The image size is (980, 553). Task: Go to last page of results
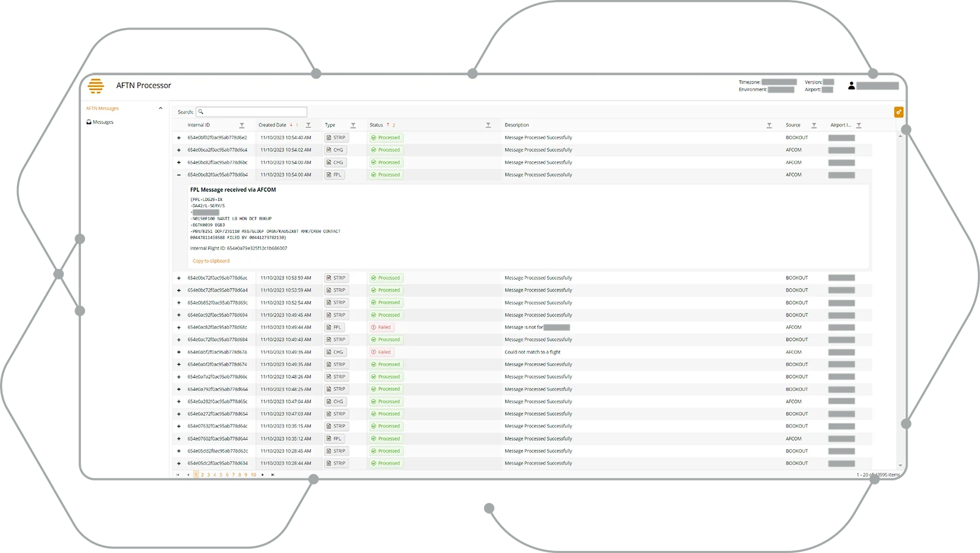pyautogui.click(x=272, y=475)
